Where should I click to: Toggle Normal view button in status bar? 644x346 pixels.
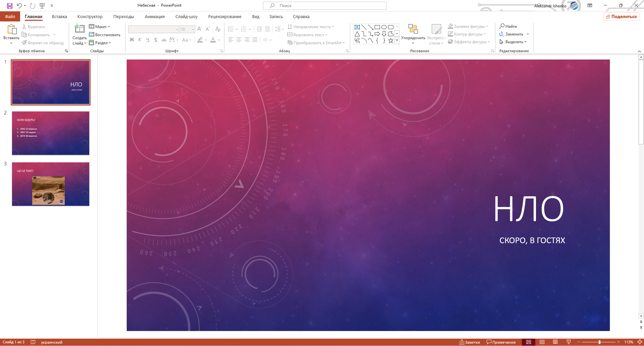(529, 342)
